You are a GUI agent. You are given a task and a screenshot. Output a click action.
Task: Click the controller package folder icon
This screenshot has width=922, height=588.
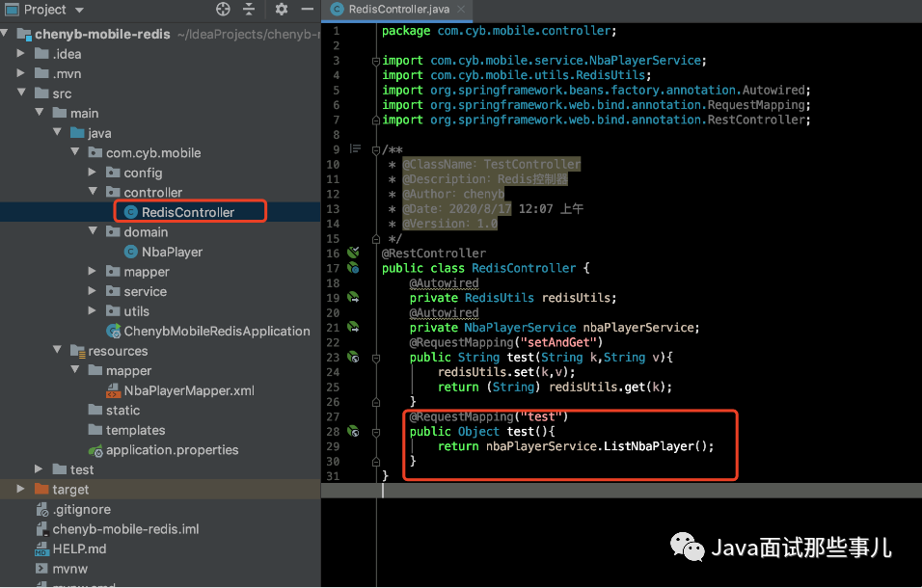[x=113, y=192]
